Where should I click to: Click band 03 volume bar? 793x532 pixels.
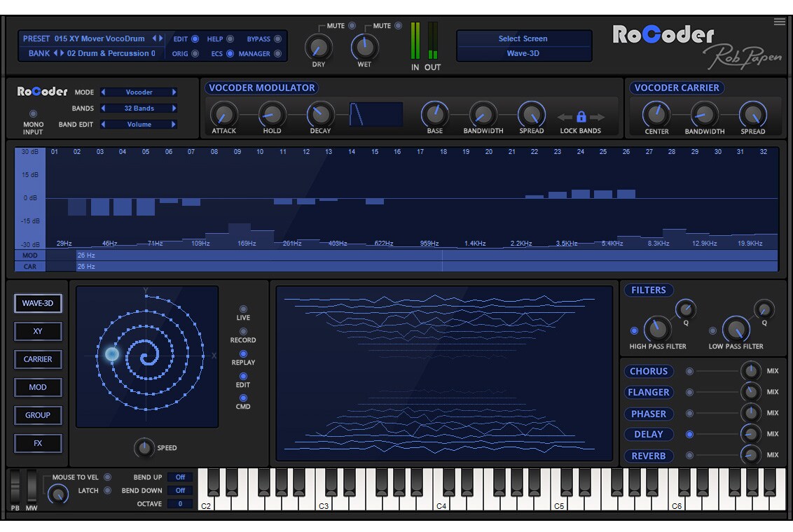click(x=99, y=207)
